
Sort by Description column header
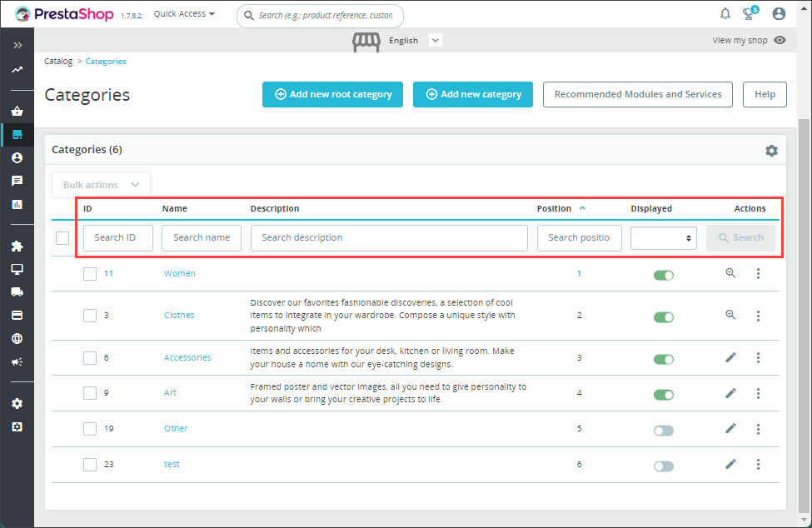pos(275,208)
